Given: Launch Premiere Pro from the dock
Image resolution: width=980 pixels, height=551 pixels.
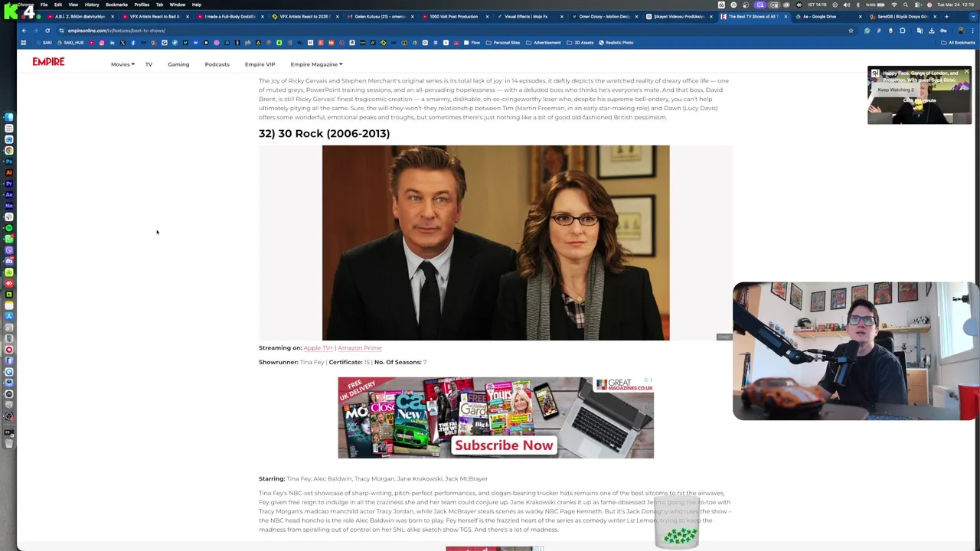Looking at the screenshot, I should pos(9,184).
